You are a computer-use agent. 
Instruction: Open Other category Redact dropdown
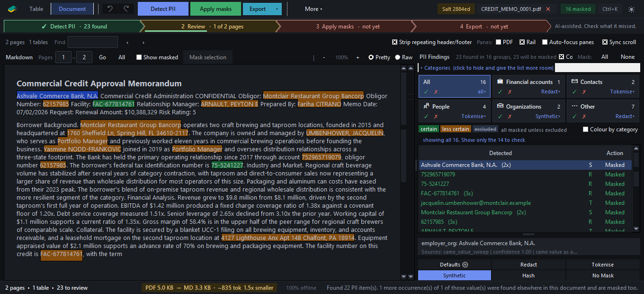coord(625,116)
